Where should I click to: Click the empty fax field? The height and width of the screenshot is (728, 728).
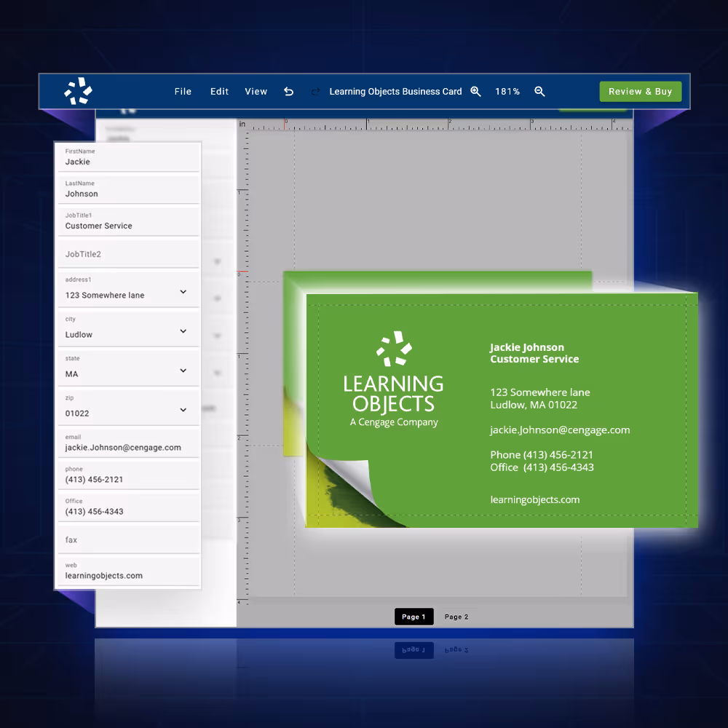coord(127,539)
